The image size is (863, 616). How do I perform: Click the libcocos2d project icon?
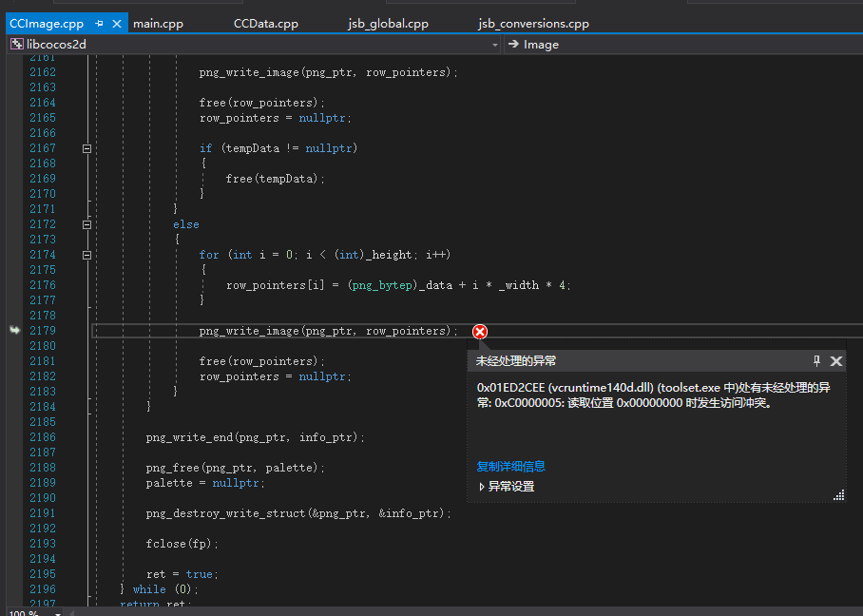coord(17,45)
